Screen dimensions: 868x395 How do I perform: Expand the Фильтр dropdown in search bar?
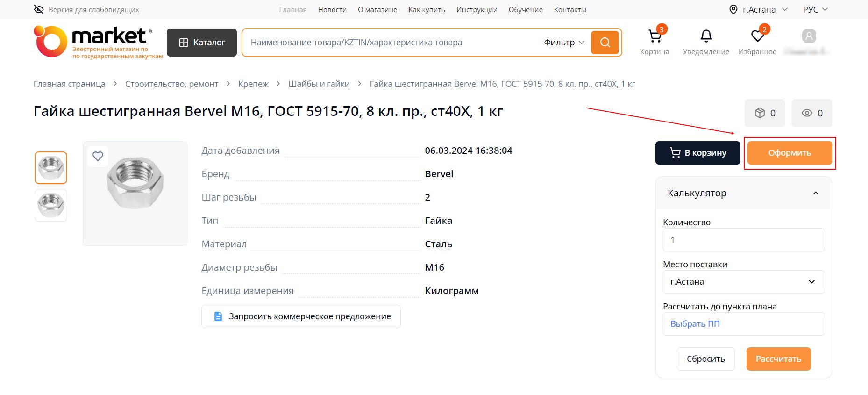564,43
